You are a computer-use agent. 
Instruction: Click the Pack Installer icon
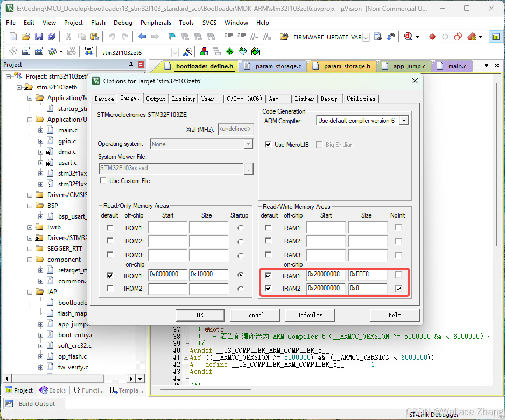tap(256, 52)
